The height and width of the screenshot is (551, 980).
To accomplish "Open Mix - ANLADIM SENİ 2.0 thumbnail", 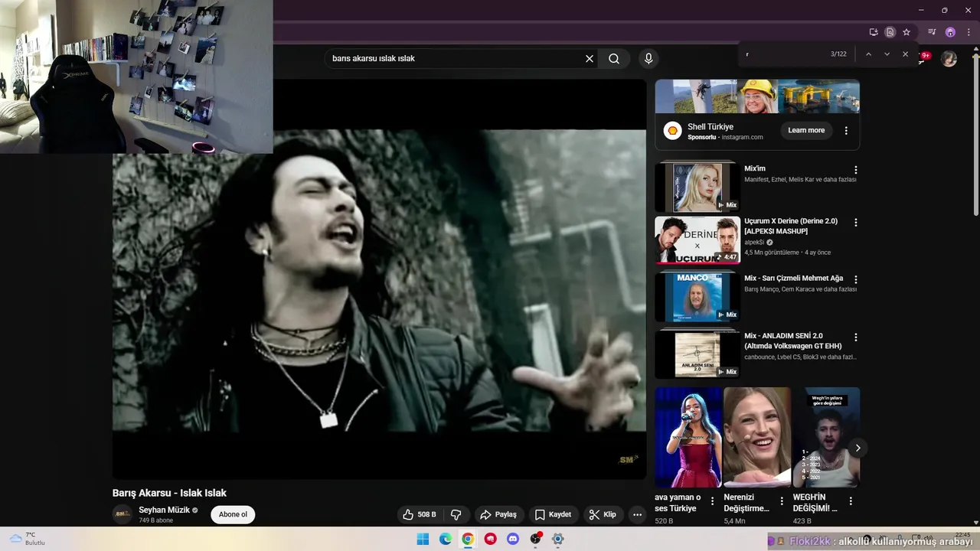I will coord(697,354).
